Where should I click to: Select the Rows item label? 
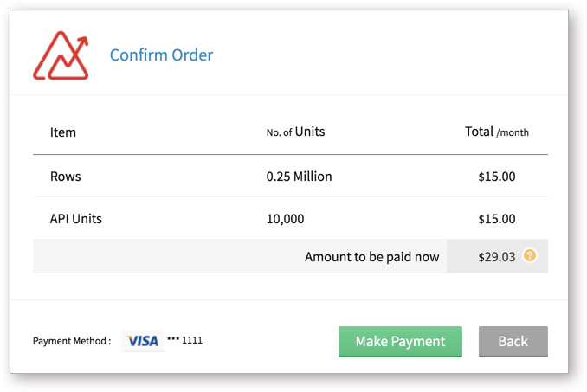[66, 177]
